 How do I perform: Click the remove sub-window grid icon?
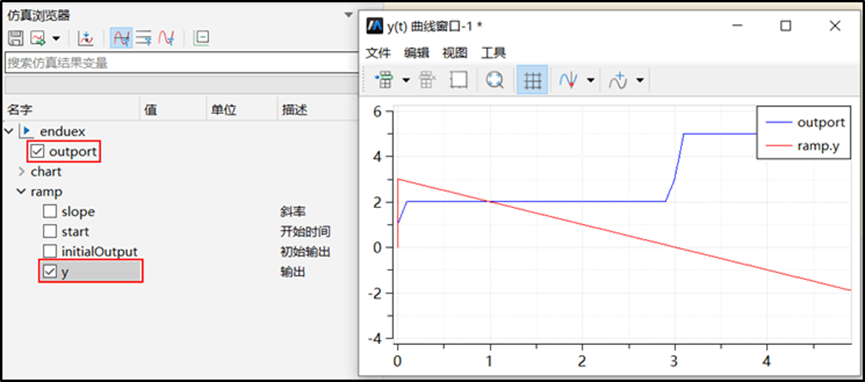pyautogui.click(x=428, y=80)
